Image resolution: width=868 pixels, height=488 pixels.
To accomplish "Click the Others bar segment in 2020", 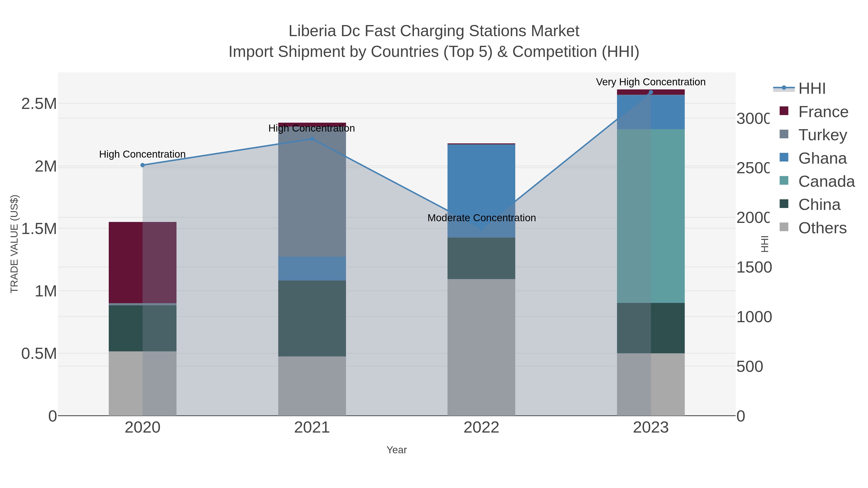I will coord(142,384).
